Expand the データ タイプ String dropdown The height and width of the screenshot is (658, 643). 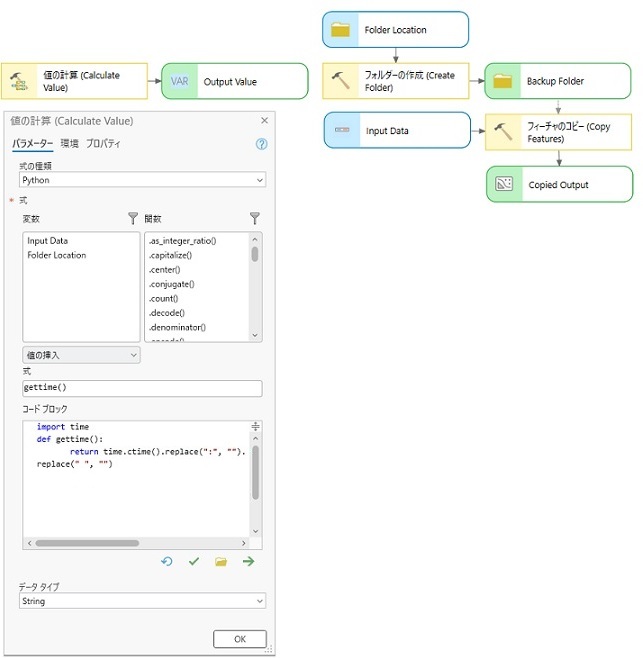coord(142,601)
